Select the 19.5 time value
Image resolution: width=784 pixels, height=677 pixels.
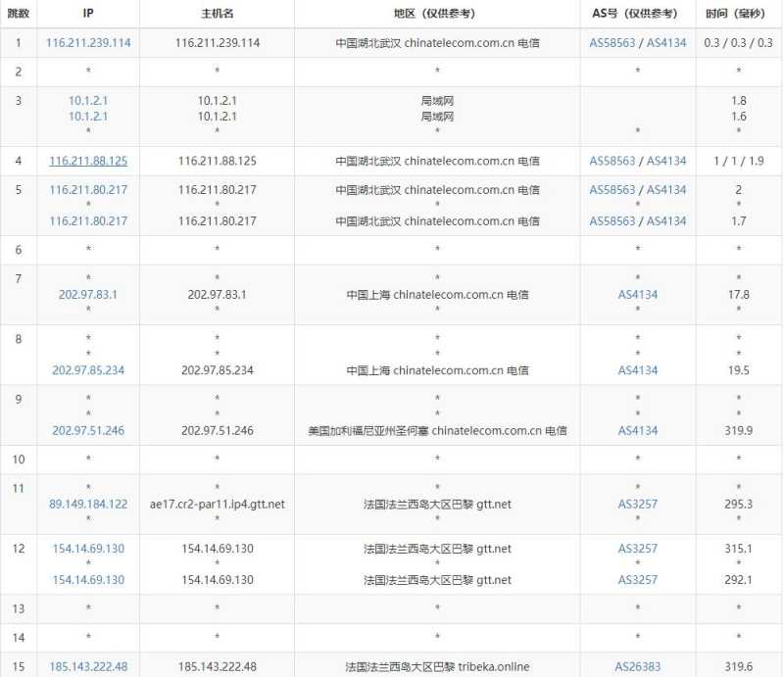click(x=739, y=370)
